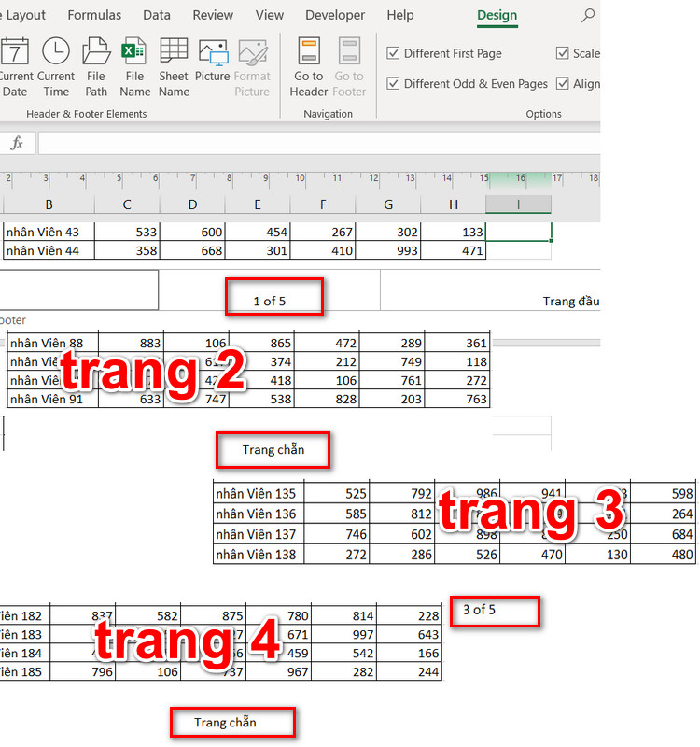
Task: Select column D header
Action: [192, 204]
